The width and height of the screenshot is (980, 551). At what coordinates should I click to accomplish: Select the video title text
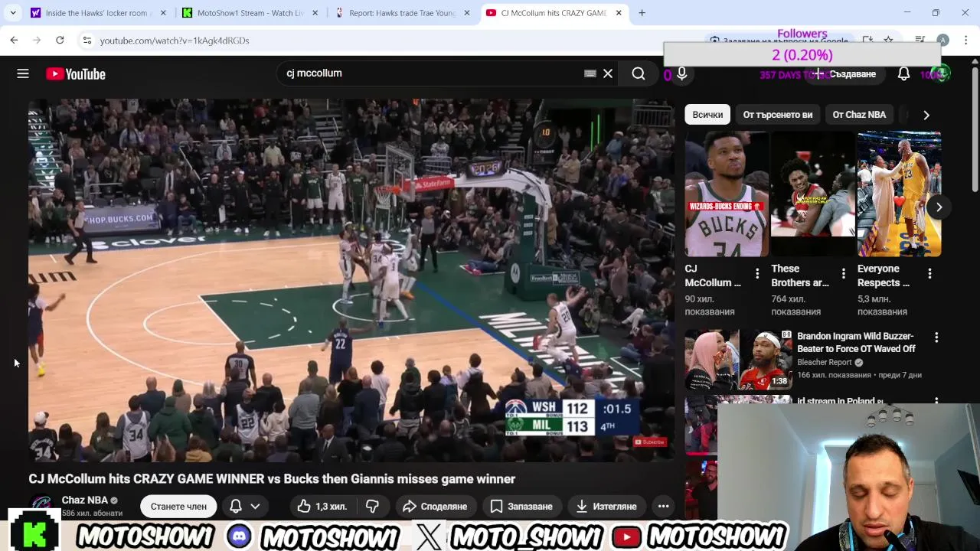pos(272,479)
